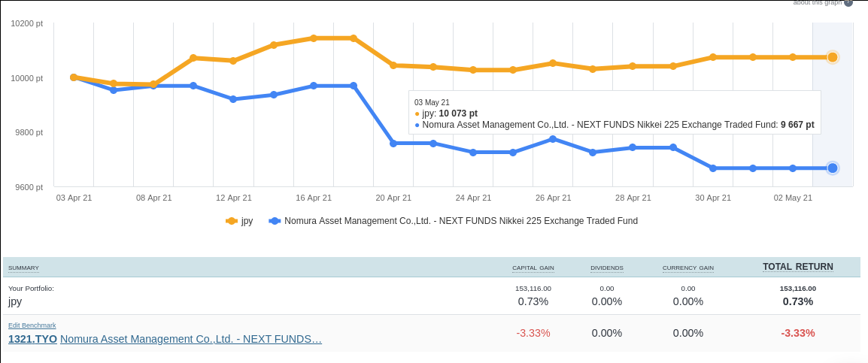Select the orange jpy point at 16 Apr 21
Viewport: 868px width, 363px height.
tap(314, 38)
